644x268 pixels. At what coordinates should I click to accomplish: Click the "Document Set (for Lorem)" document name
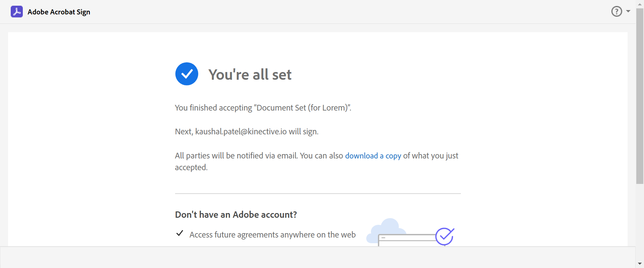302,108
